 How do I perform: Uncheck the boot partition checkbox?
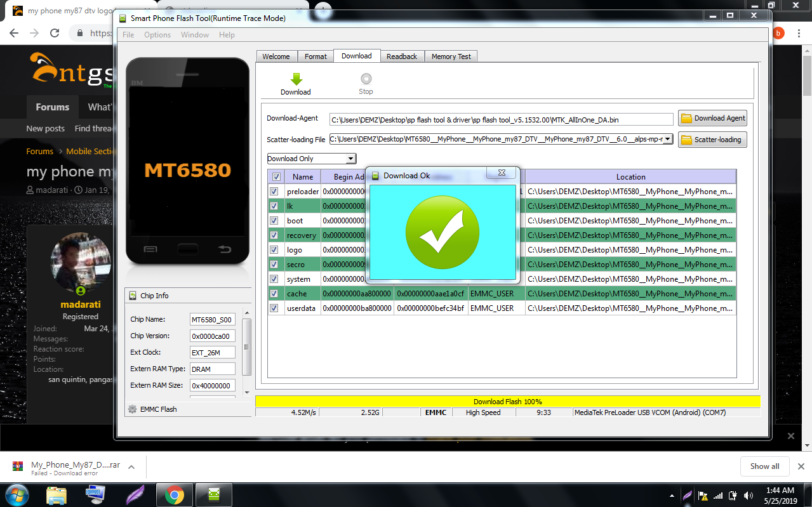[274, 220]
